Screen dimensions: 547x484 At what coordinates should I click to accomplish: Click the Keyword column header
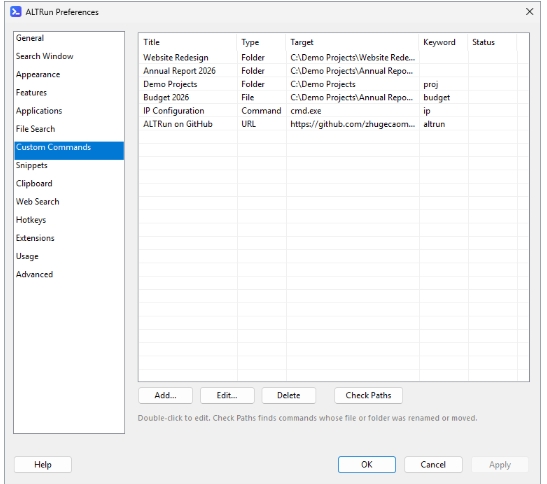click(x=444, y=42)
